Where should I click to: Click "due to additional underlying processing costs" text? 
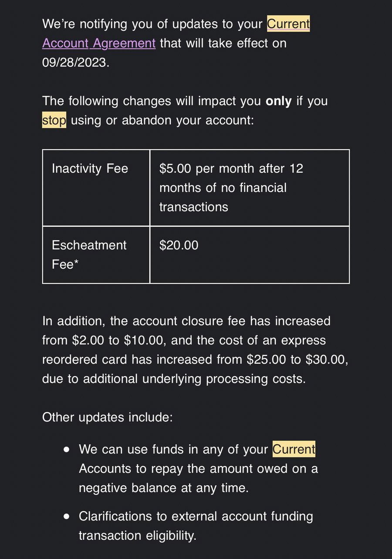pyautogui.click(x=174, y=378)
